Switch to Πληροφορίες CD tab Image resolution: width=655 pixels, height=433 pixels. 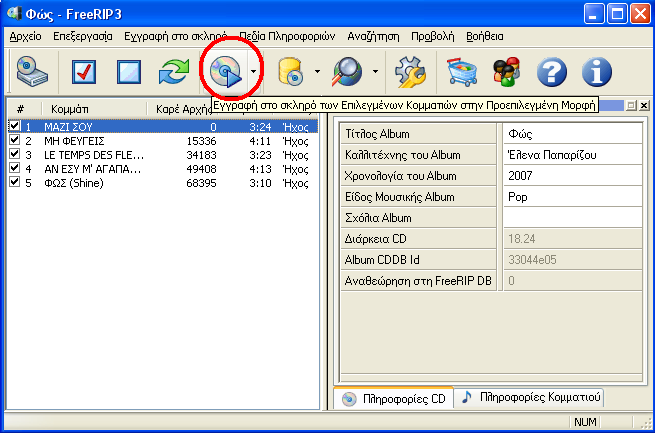(x=394, y=399)
